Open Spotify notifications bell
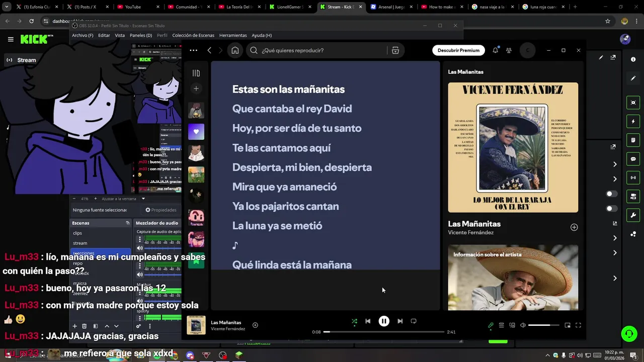This screenshot has width=644, height=362. click(x=496, y=50)
